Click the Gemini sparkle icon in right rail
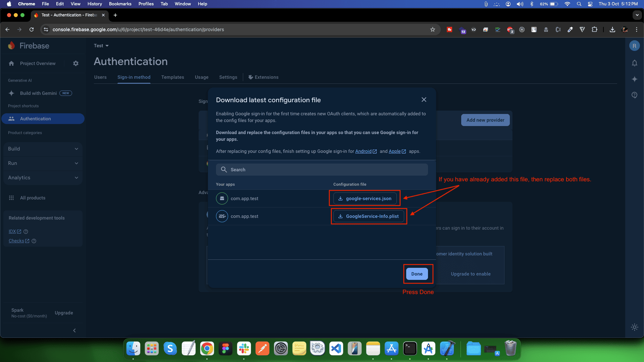Viewport: 644px width, 362px height. pos(634,79)
